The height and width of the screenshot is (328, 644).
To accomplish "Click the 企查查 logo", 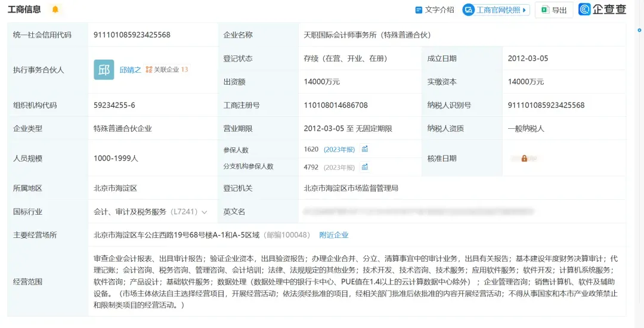I will click(x=602, y=10).
